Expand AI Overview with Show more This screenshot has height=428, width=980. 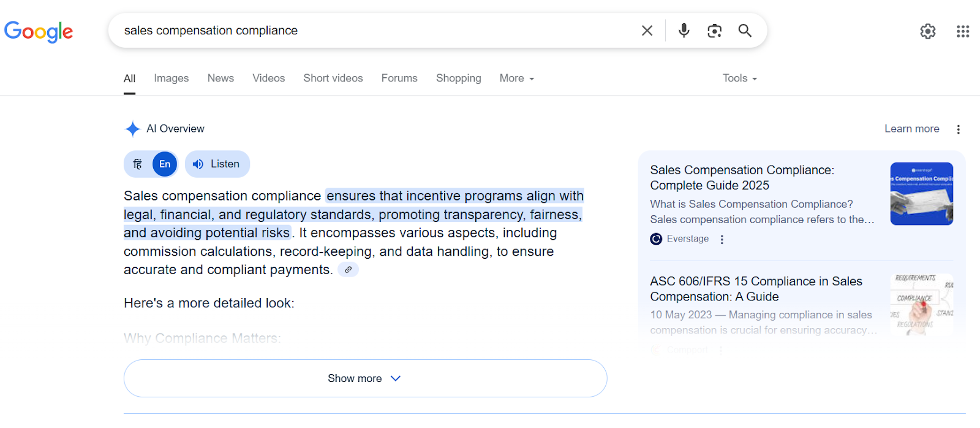click(x=365, y=378)
